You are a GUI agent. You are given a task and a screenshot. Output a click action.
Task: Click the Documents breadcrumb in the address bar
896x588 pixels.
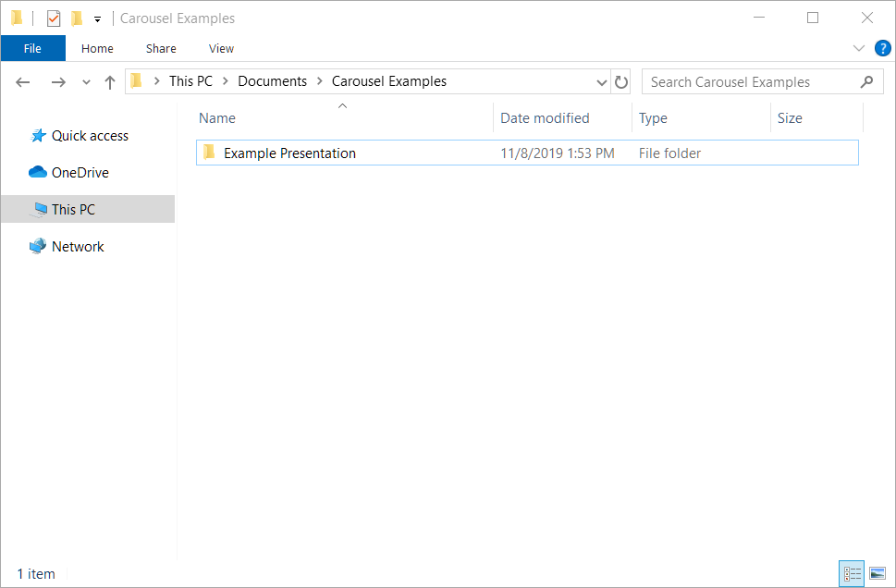pos(272,81)
